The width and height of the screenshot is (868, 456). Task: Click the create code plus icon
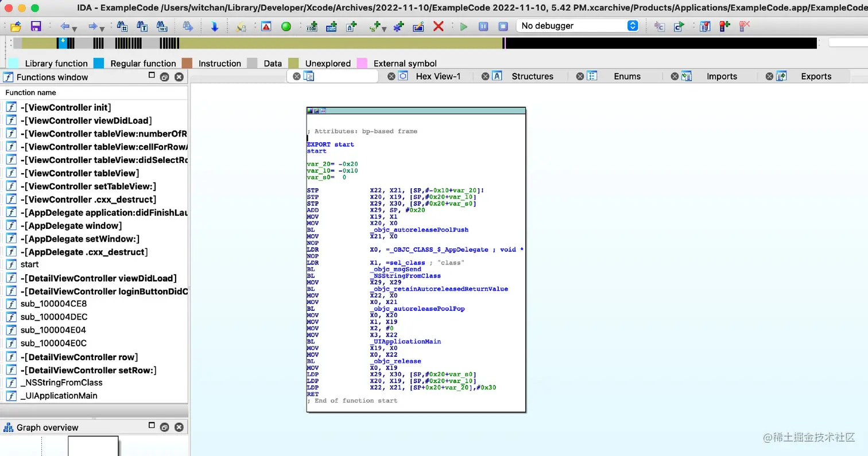pos(312,26)
